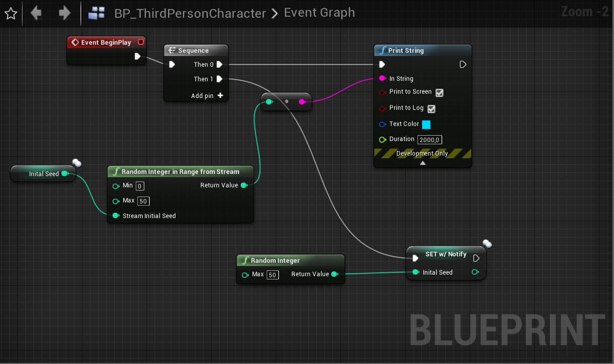Select Event Graph breadcrumb
614x364 pixels.
click(x=319, y=12)
